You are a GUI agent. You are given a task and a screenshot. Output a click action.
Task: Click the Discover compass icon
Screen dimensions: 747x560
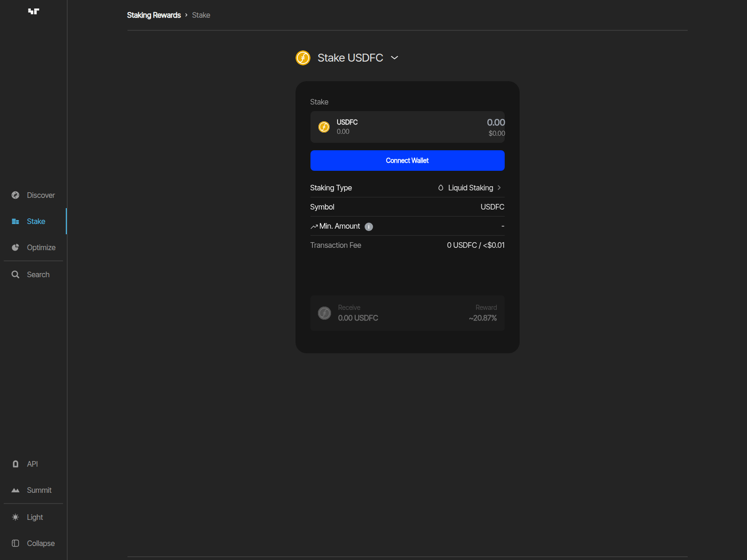15,195
